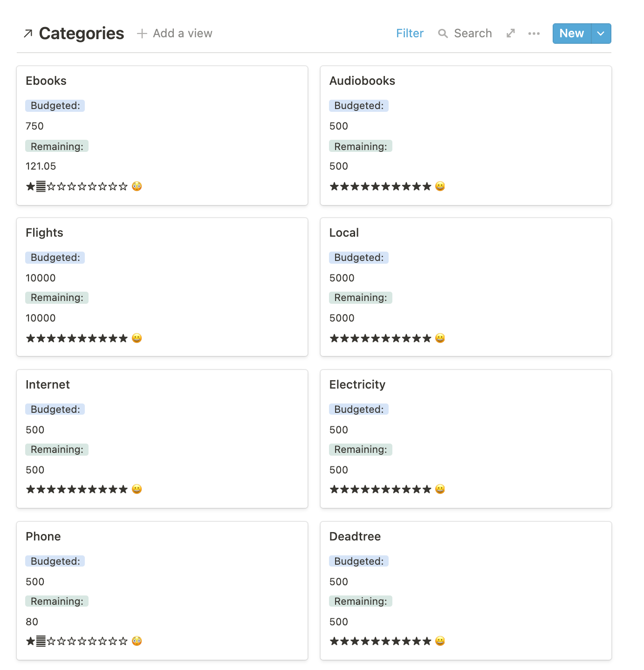Click the plus icon to add view
Image resolution: width=644 pixels, height=670 pixels.
coord(142,34)
